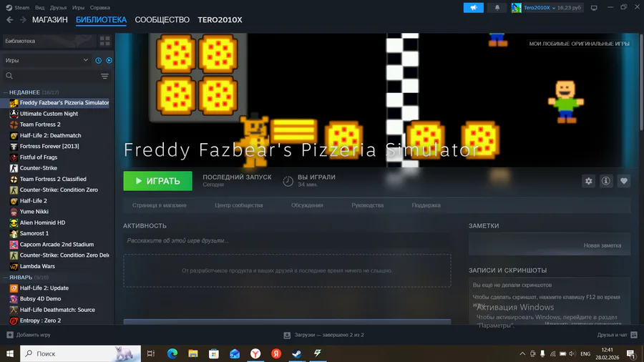Open the notifications bell
Image resolution: width=644 pixels, height=362 pixels.
[497, 7]
